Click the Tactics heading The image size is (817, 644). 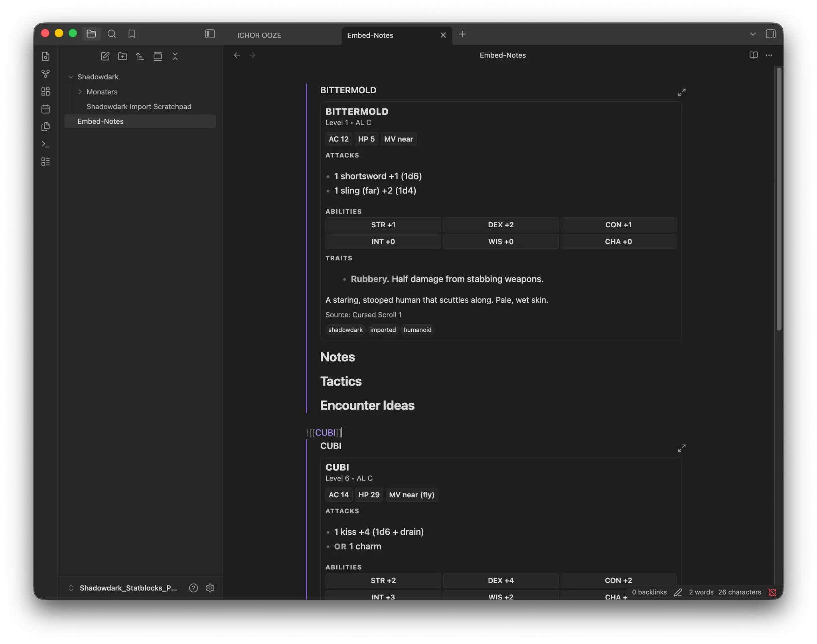(341, 381)
